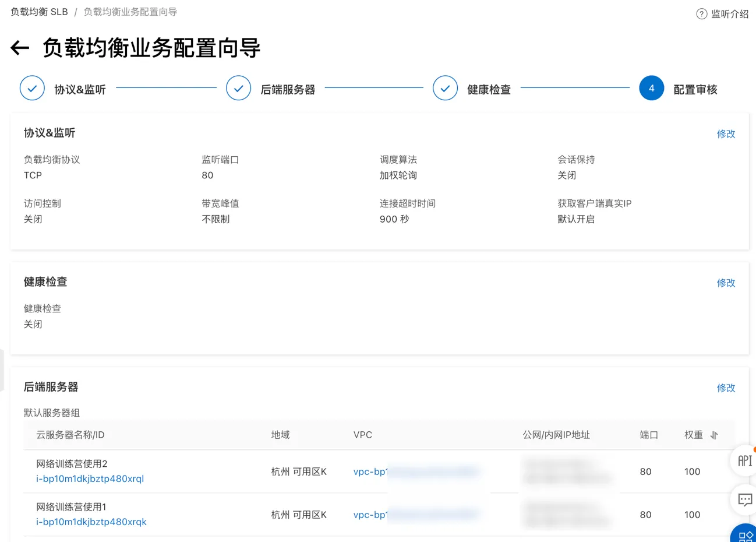
Task: Open VPC link in 网络训练营使用2 row
Action: pyautogui.click(x=416, y=471)
